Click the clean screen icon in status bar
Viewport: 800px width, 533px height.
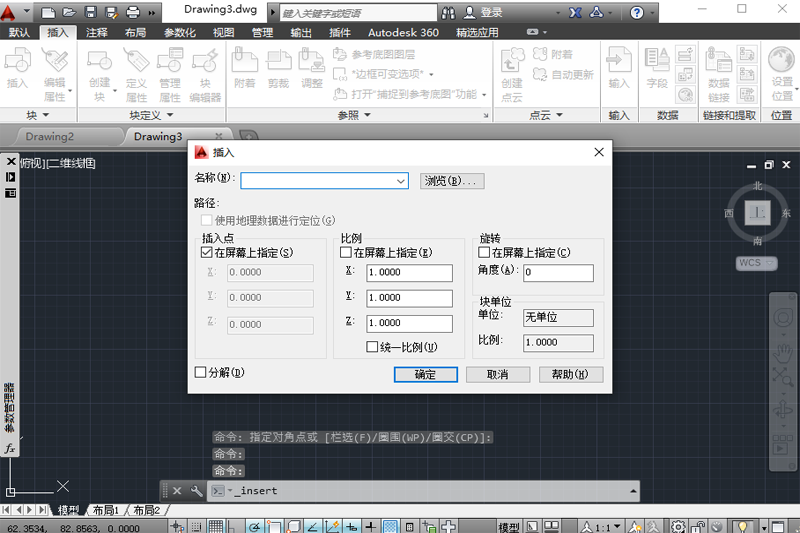point(778,527)
